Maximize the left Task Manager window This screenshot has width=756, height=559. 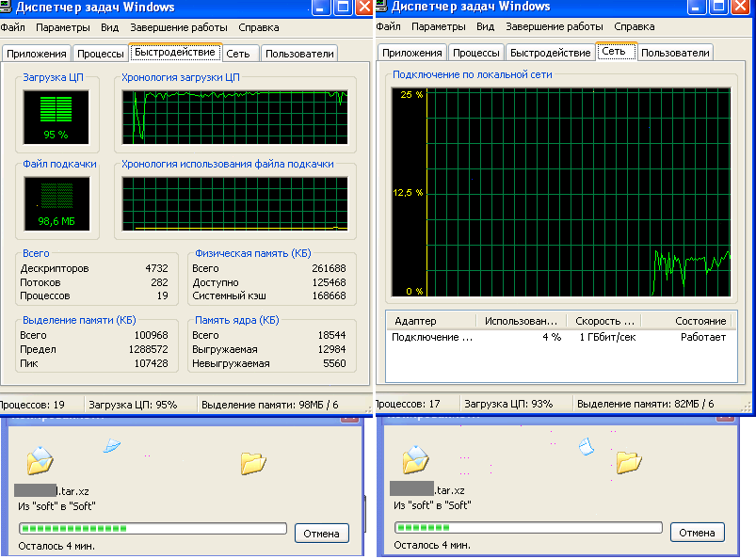tap(344, 8)
